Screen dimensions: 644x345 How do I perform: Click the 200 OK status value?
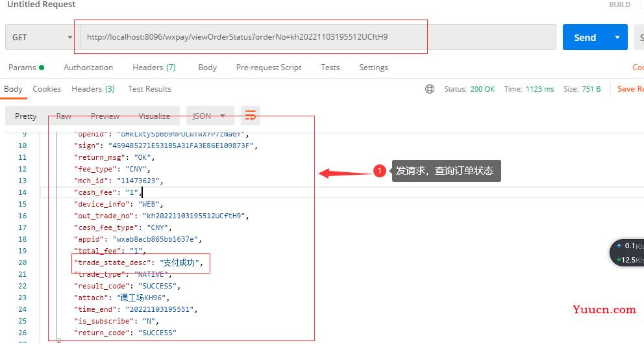click(x=482, y=89)
